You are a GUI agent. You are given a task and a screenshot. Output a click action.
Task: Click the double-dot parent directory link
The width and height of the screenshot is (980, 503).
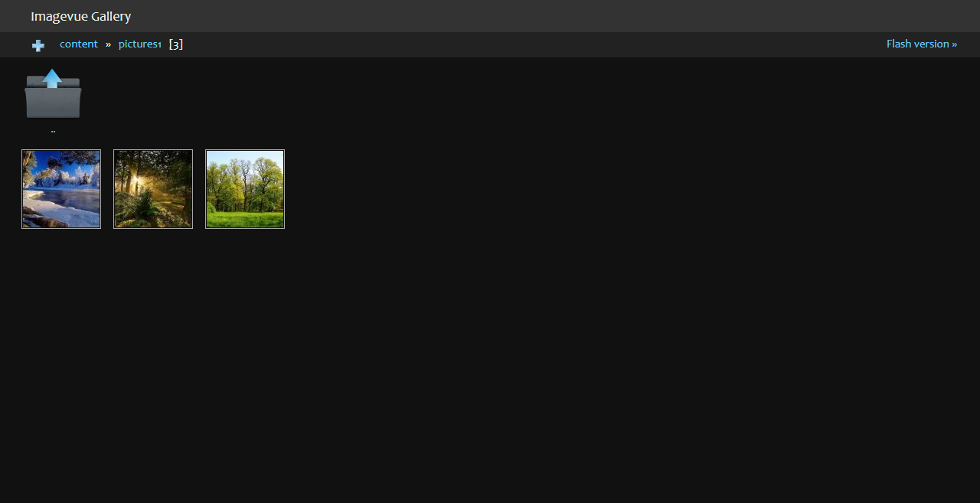pos(53,131)
